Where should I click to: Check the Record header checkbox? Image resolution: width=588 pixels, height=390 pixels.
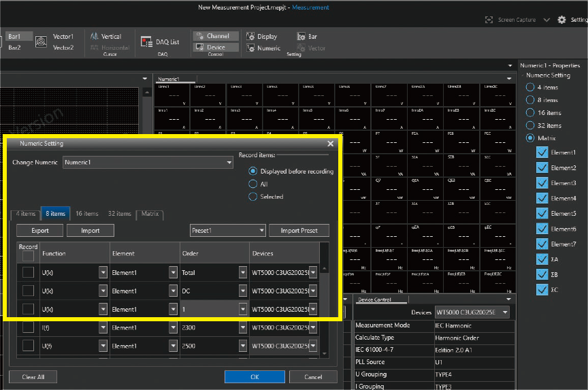pyautogui.click(x=28, y=256)
